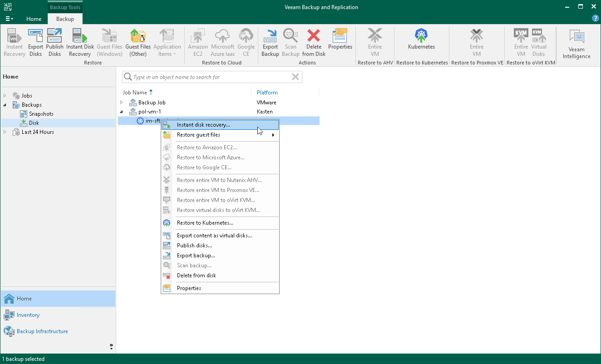Select Disk under Backups
The height and width of the screenshot is (364, 601).
[34, 123]
